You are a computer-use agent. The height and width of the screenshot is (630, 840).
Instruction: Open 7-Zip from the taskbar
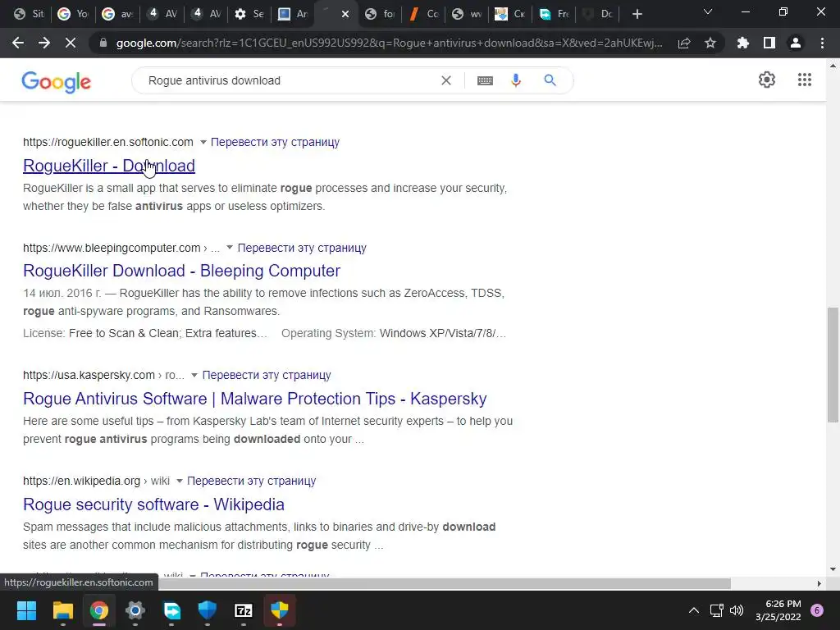(x=243, y=610)
